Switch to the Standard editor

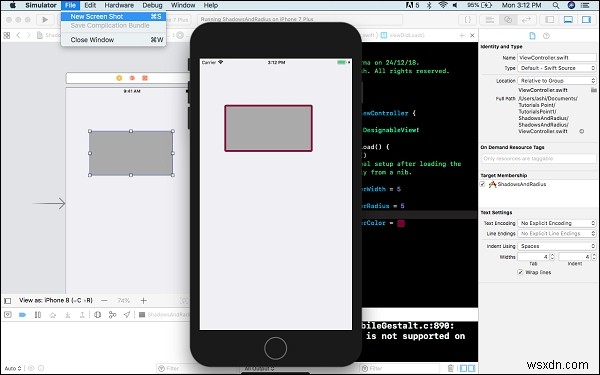pos(489,20)
